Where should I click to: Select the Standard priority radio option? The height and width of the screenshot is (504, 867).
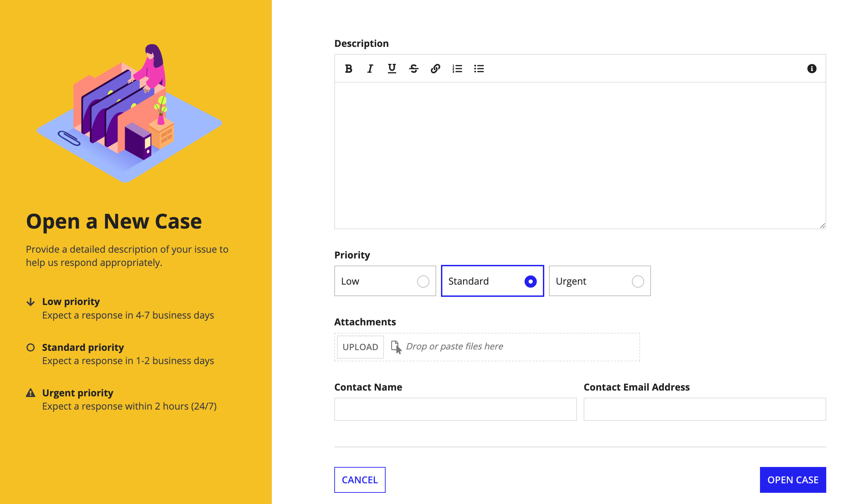coord(492,281)
